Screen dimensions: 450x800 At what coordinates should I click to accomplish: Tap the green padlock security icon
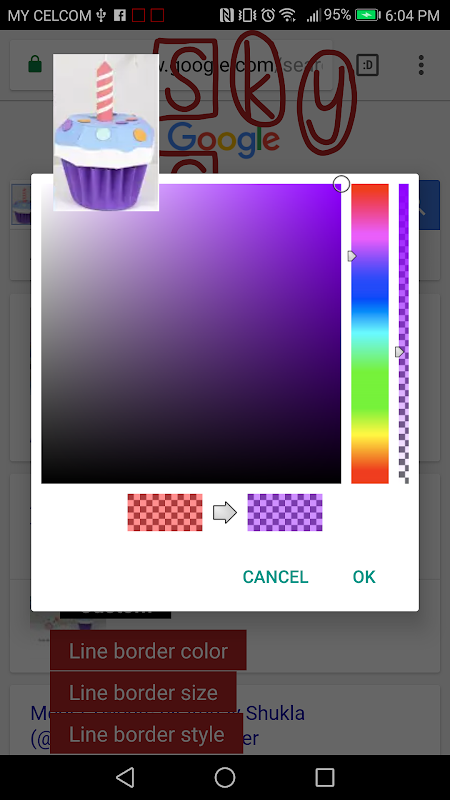(x=35, y=64)
